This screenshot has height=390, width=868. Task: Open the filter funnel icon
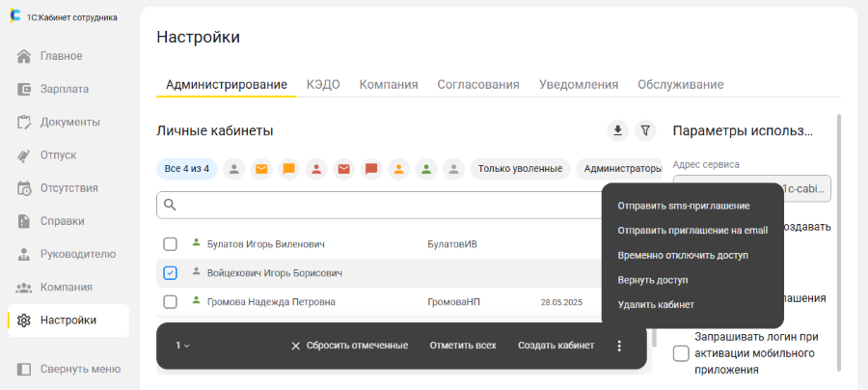tap(646, 130)
